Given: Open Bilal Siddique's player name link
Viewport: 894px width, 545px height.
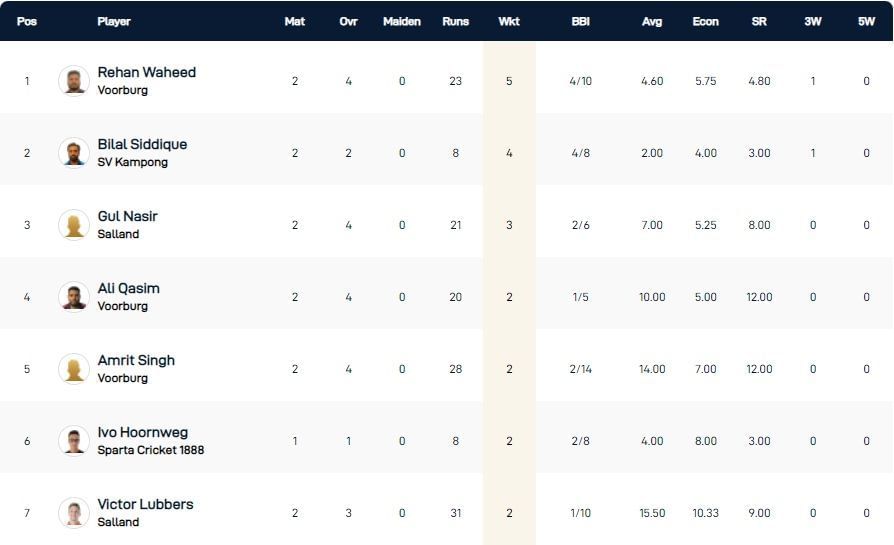Looking at the screenshot, I should (x=142, y=144).
